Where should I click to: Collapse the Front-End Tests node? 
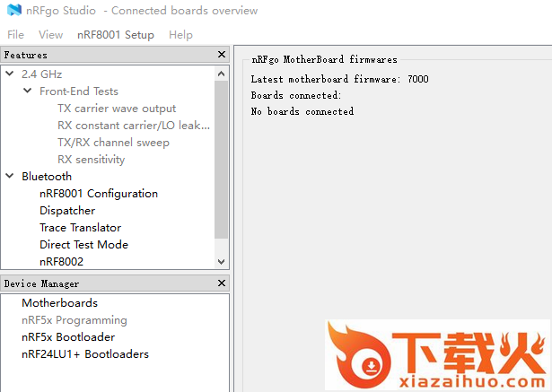tap(28, 91)
